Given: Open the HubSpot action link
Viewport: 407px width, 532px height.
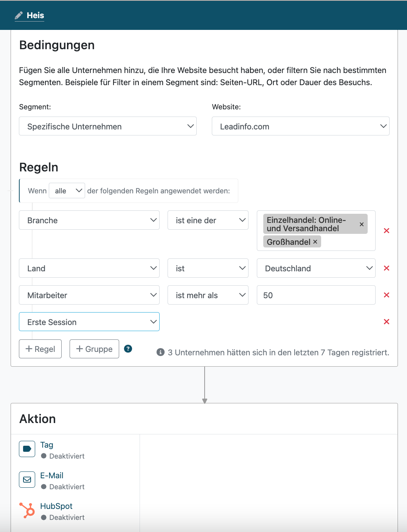Looking at the screenshot, I should (x=56, y=506).
